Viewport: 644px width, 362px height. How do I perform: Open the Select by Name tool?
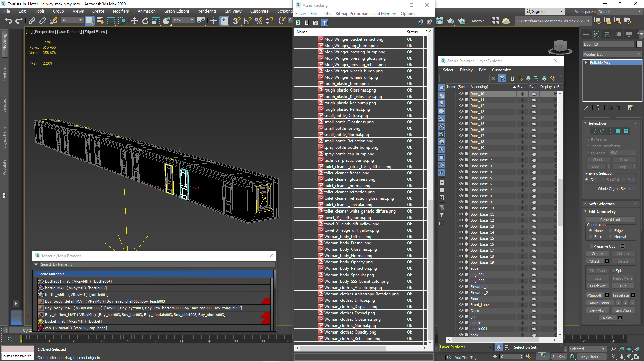[x=100, y=21]
